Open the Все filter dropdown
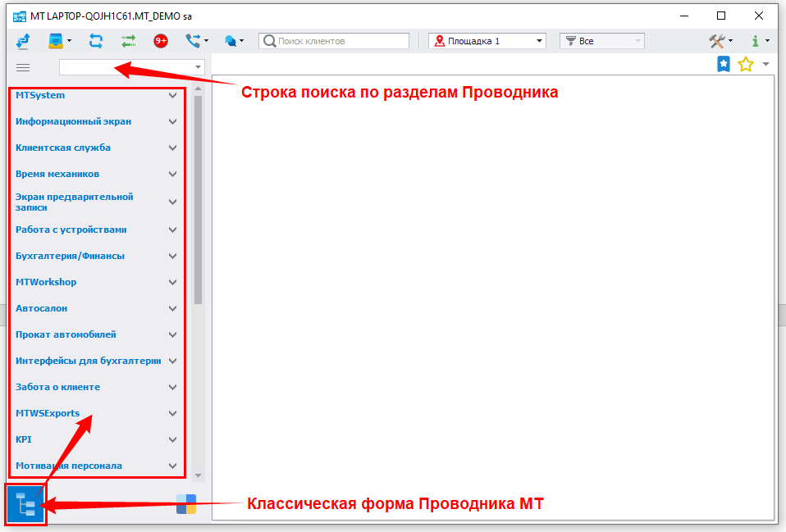Screen dimensions: 786x532 (x=601, y=41)
